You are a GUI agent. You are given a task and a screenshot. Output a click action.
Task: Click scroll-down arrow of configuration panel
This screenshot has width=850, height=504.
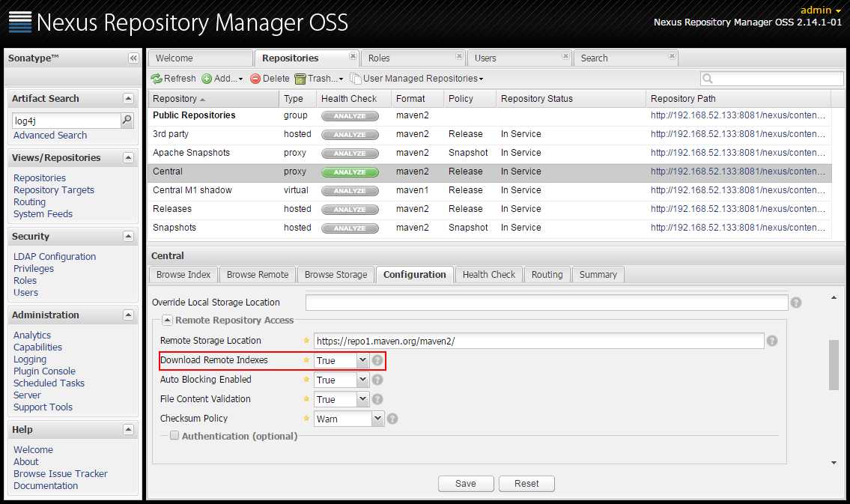pos(834,462)
